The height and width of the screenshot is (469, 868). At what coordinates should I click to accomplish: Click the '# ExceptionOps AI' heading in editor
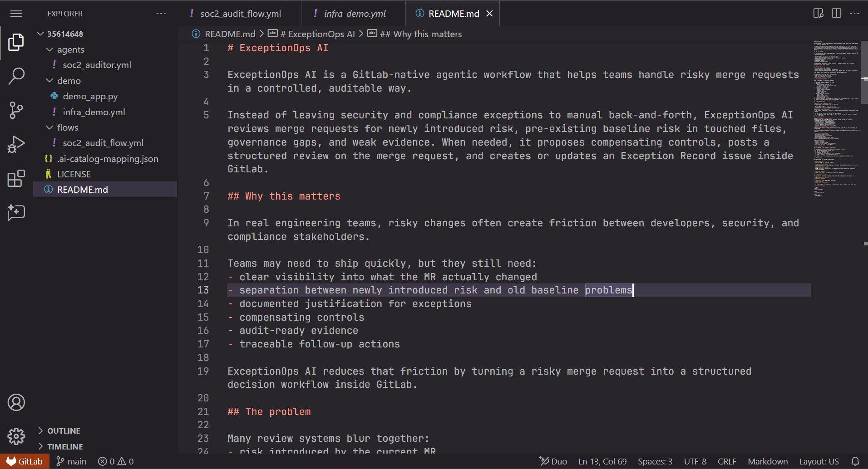pos(278,48)
